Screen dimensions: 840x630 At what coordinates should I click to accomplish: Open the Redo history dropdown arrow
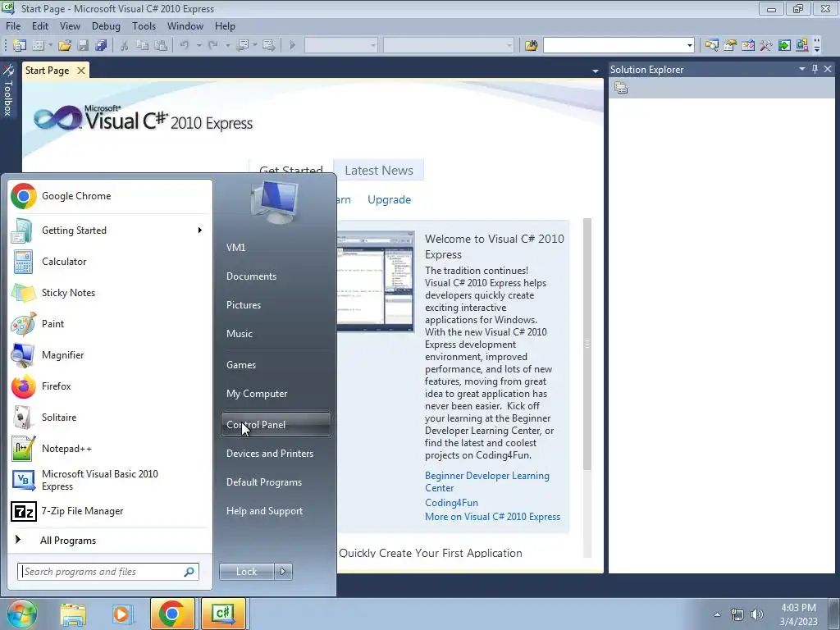point(227,46)
